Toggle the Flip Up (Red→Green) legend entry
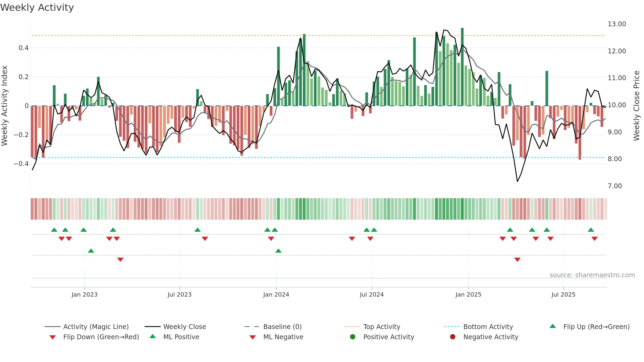Viewport: 644px width, 362px height. tap(590, 327)
